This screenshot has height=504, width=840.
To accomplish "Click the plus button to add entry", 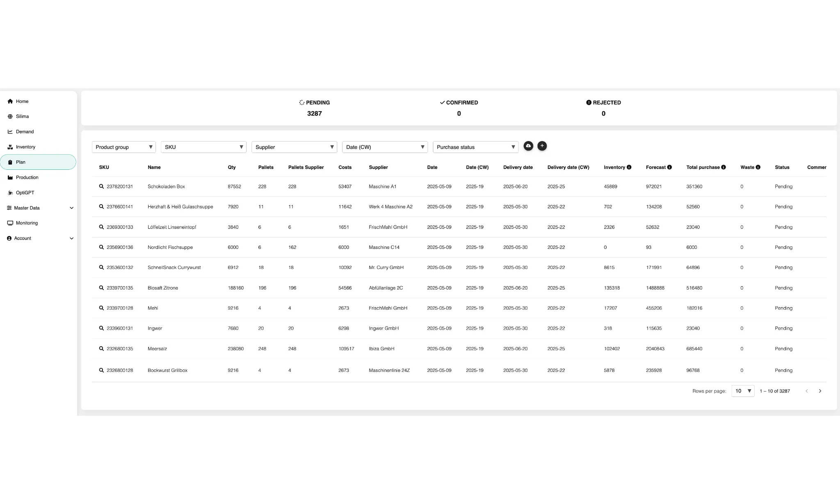I will click(542, 146).
